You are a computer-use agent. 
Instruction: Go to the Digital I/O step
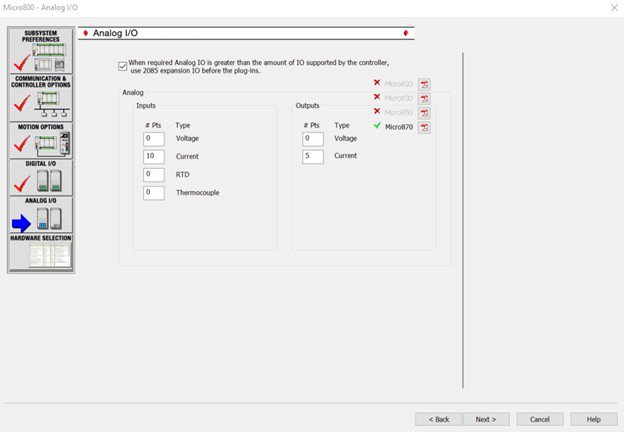[41, 178]
